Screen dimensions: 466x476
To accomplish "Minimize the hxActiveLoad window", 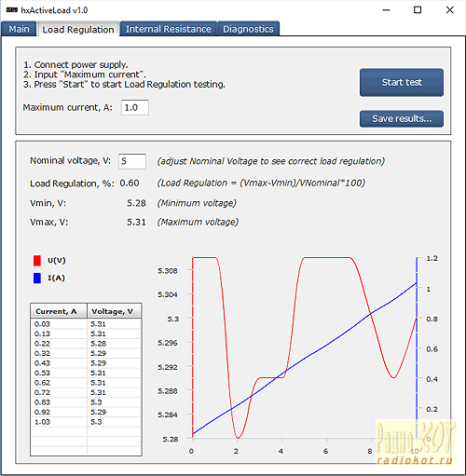I will coord(386,10).
